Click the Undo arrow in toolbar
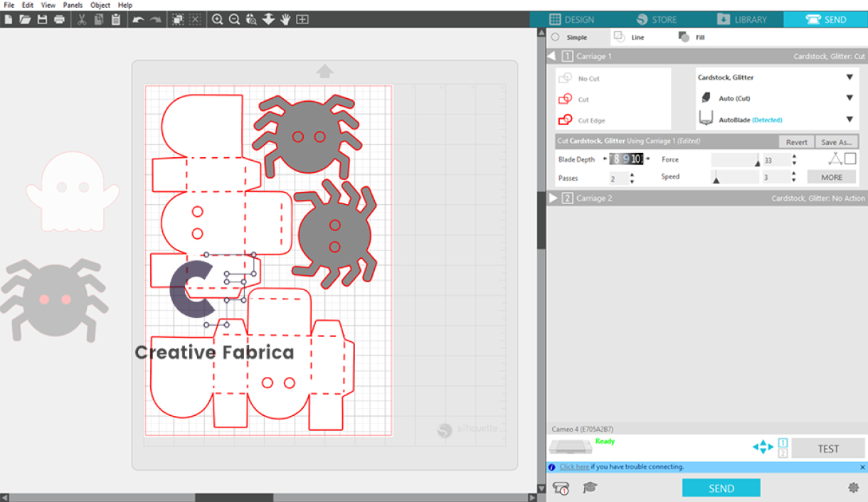The height and width of the screenshot is (502, 868). click(x=138, y=19)
